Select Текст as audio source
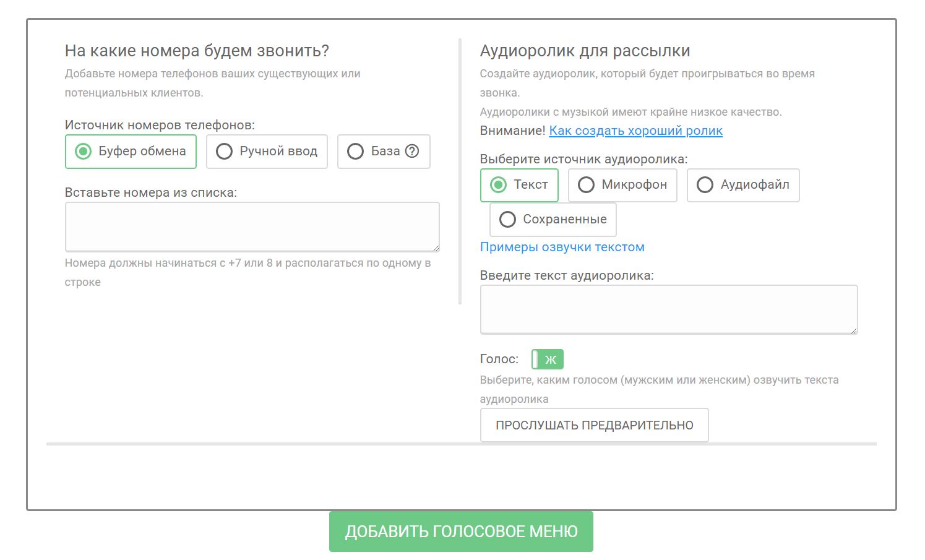 coord(519,185)
